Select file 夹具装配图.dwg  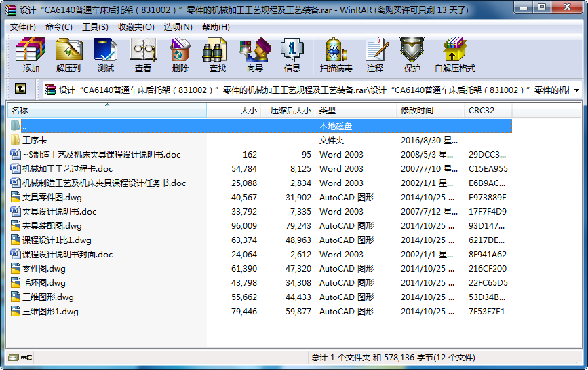pyautogui.click(x=52, y=226)
